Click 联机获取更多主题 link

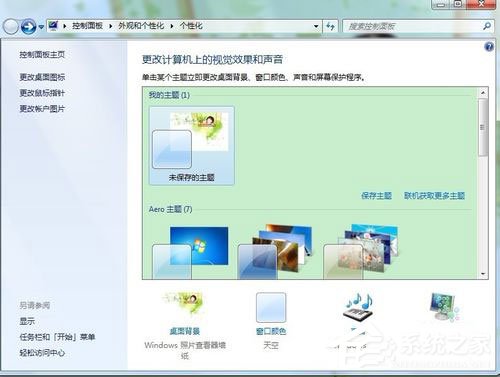tap(434, 195)
